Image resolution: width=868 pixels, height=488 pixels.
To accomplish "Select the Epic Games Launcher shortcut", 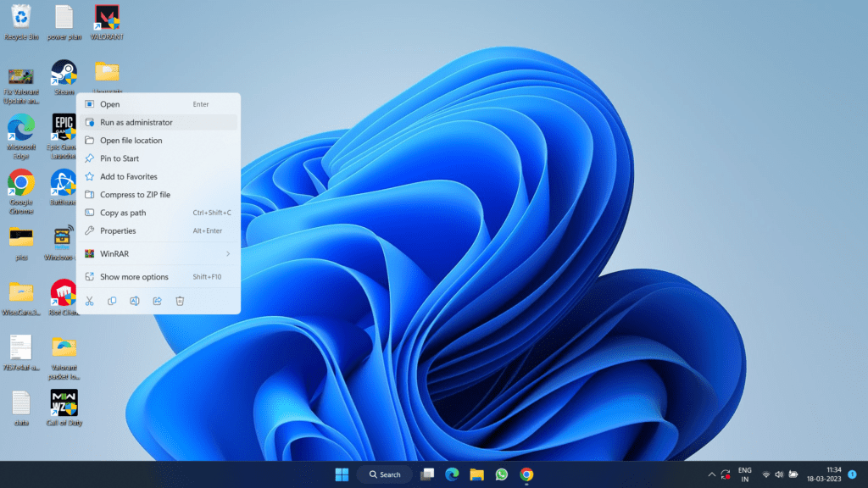I will tap(63, 136).
